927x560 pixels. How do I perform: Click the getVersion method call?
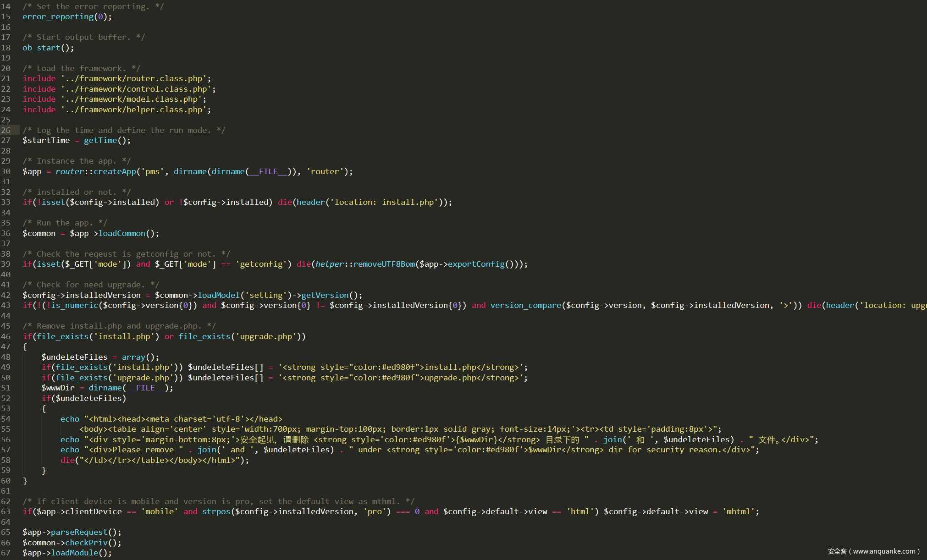[325, 296]
